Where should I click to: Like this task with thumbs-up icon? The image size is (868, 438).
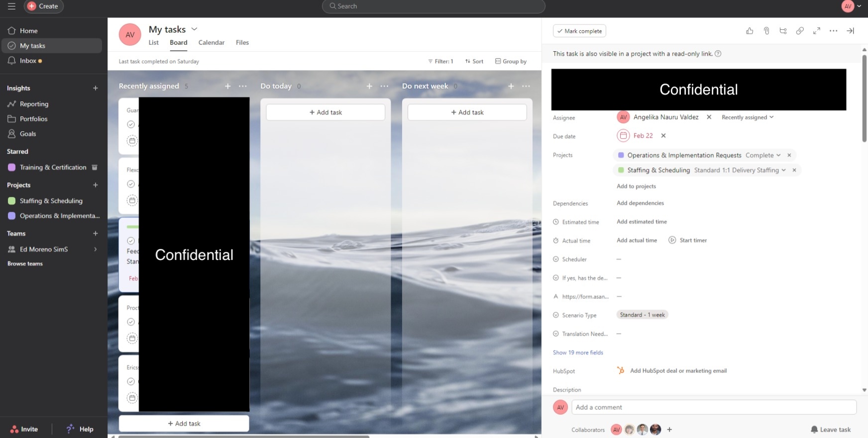[750, 31]
